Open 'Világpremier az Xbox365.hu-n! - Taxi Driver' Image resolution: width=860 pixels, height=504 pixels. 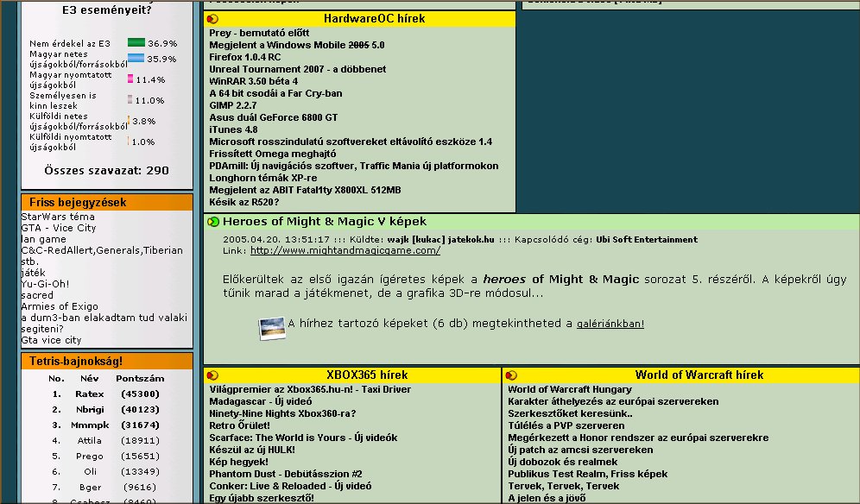click(x=310, y=389)
